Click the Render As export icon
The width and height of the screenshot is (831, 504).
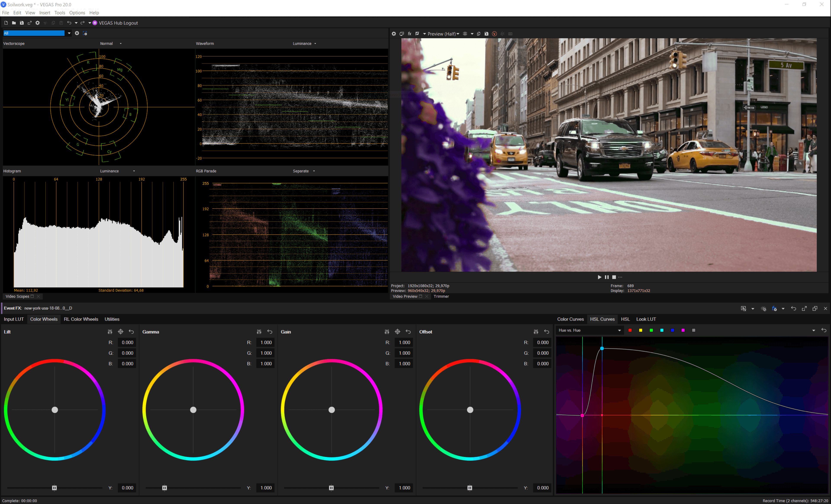(x=30, y=23)
